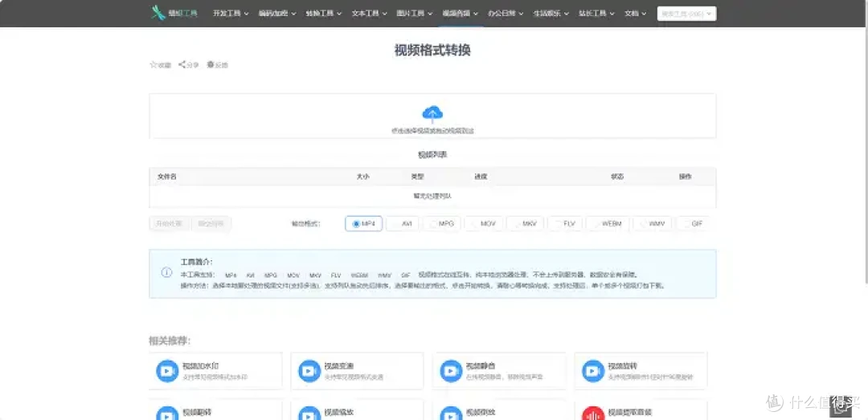Expand the 站长工具 navigation dropdown
Image resolution: width=868 pixels, height=420 pixels.
click(x=596, y=14)
